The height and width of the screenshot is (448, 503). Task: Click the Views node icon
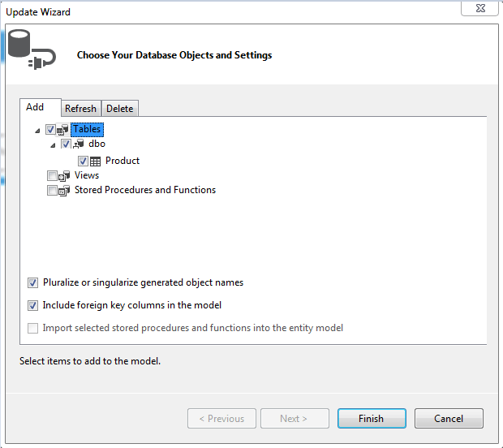pos(64,176)
